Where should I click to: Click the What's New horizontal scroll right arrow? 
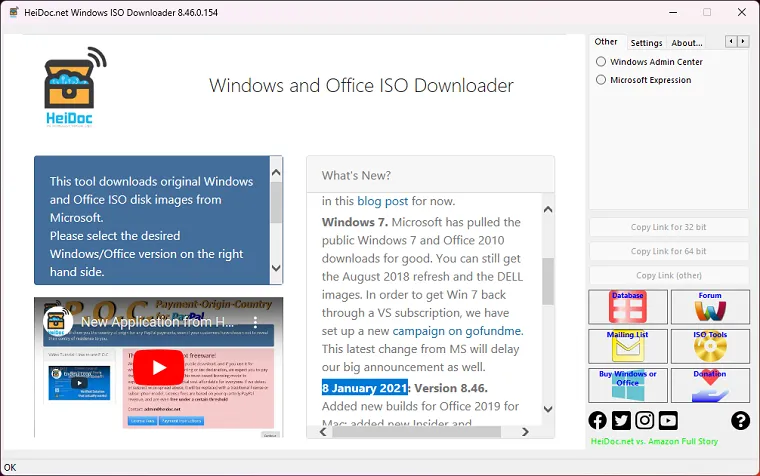(x=525, y=431)
